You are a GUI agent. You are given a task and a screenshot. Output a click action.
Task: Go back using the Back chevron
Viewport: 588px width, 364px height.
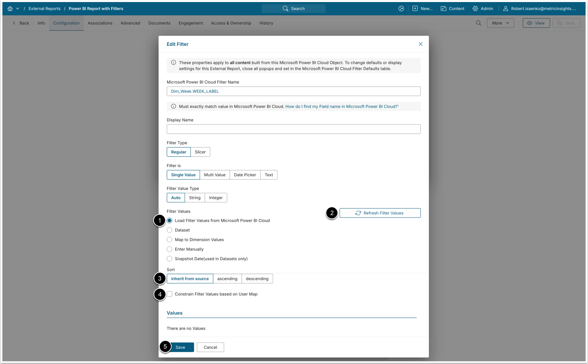pyautogui.click(x=14, y=23)
